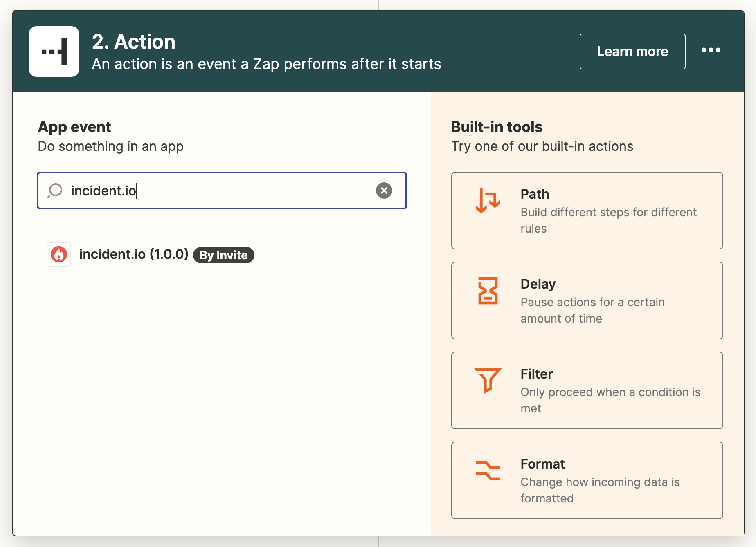Click the App event section heading
Screen dimensions: 756x547
[x=74, y=127]
